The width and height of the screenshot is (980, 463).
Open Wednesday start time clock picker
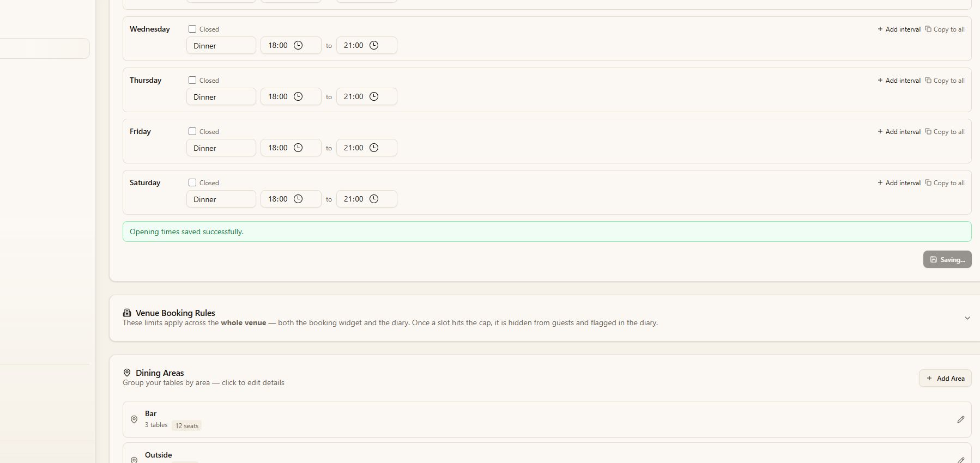298,45
